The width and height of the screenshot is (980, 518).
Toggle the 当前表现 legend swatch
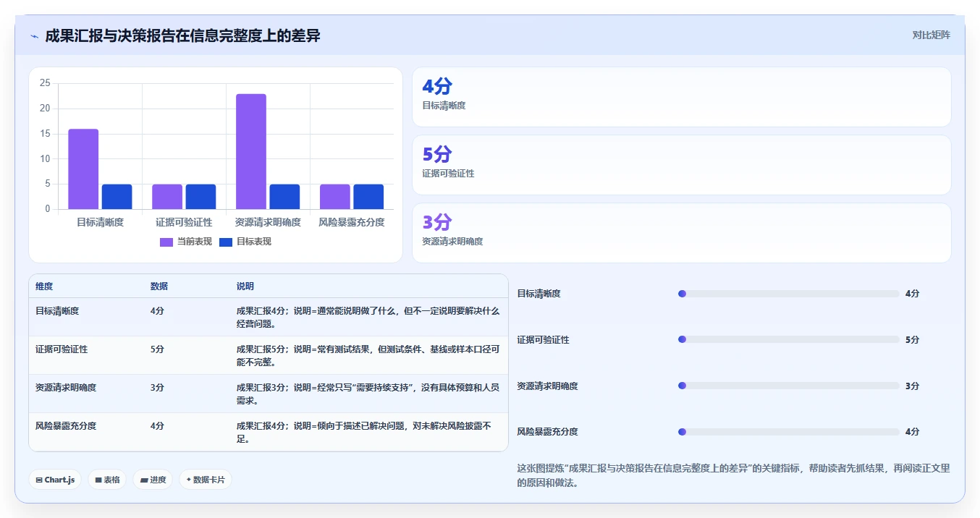[x=166, y=242]
